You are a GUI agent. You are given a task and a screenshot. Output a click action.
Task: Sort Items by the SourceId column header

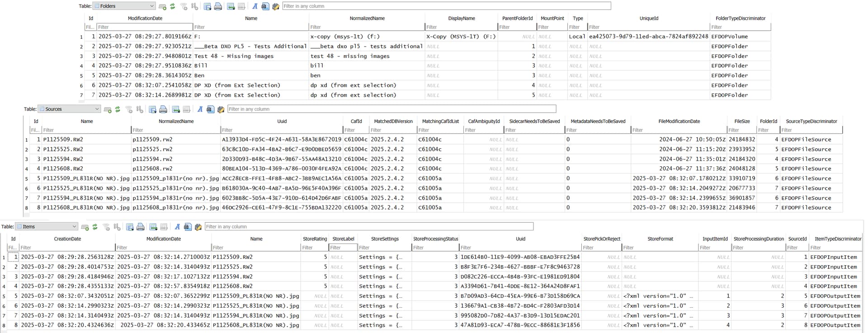coord(797,239)
